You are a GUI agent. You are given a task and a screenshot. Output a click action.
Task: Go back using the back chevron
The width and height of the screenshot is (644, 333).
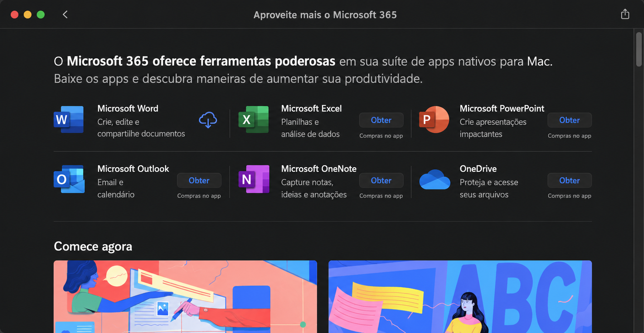click(65, 14)
